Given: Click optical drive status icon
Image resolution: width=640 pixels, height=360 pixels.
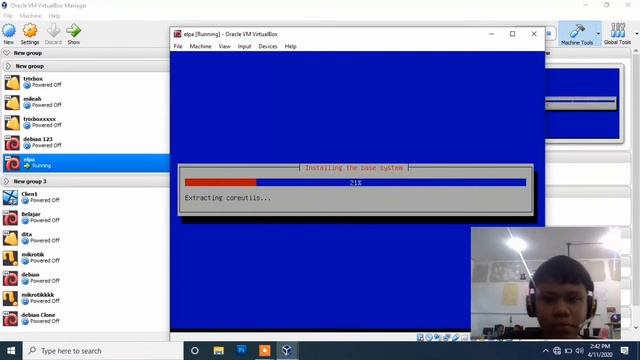Looking at the screenshot, I should coord(429,337).
